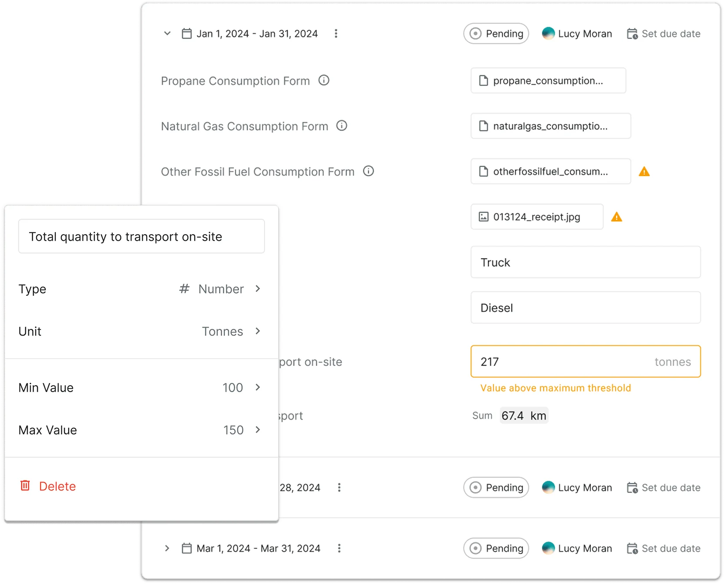This screenshot has height=588, width=724.
Task: Click Set due date for Jan 2024
Action: pos(663,34)
